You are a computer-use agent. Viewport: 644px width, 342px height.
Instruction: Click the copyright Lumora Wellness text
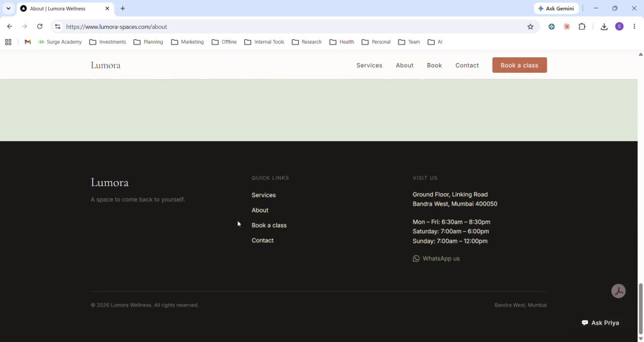pos(144,305)
